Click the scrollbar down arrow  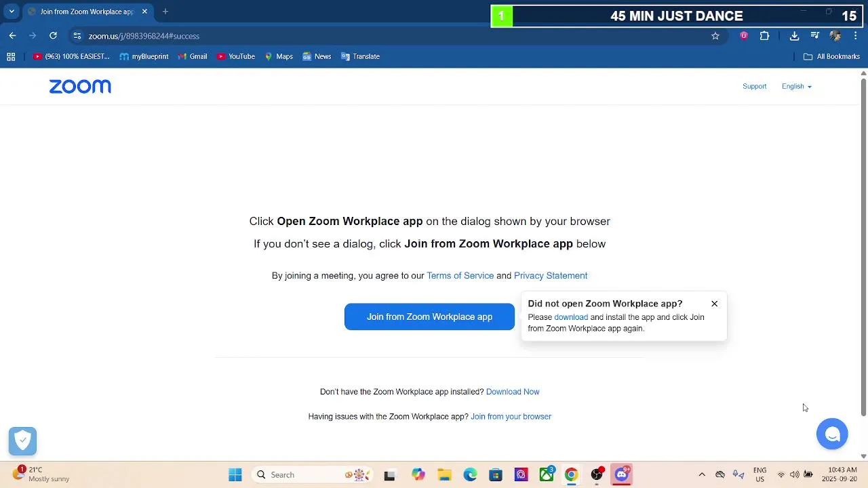(863, 457)
